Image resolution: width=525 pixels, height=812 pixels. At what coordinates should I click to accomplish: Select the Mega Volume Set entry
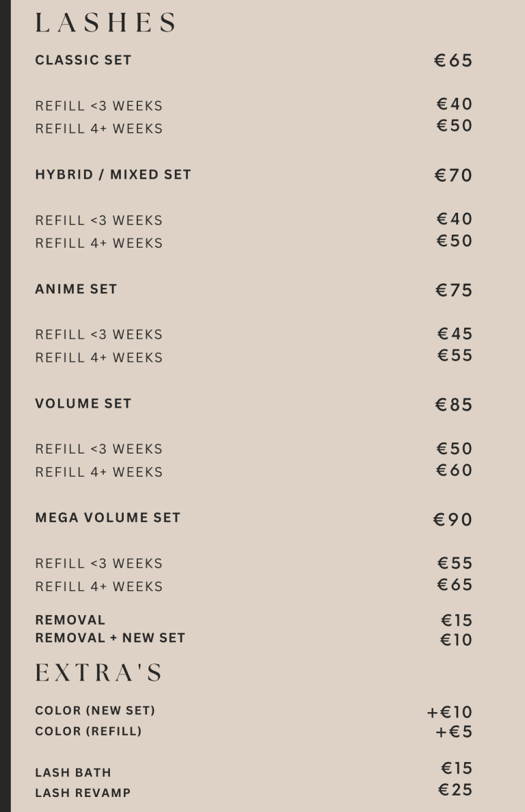108,518
